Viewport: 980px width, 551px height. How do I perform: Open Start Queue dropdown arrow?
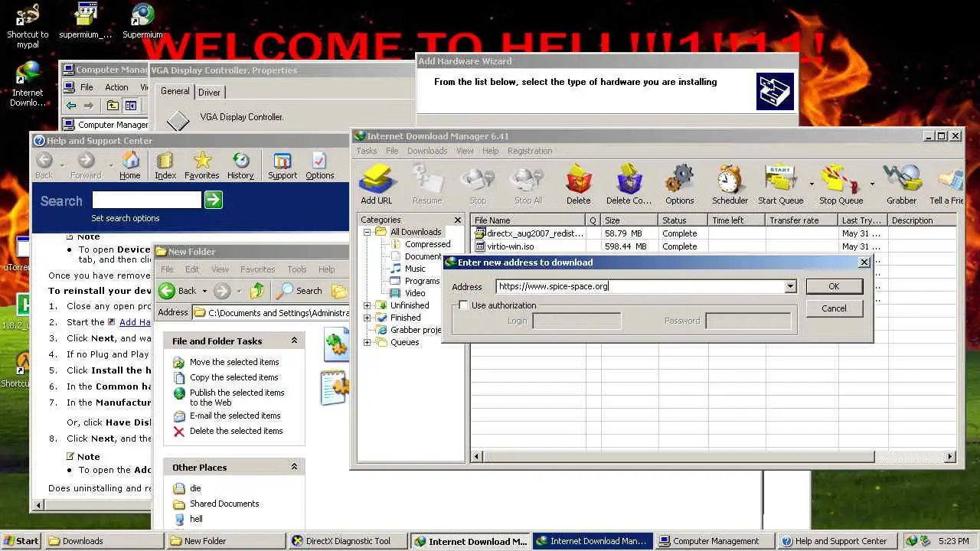click(811, 184)
